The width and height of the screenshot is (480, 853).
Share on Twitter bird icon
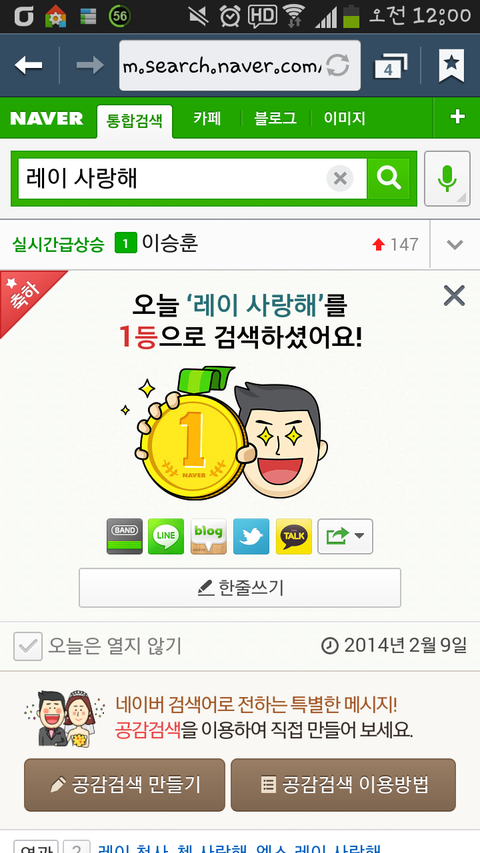click(x=251, y=536)
